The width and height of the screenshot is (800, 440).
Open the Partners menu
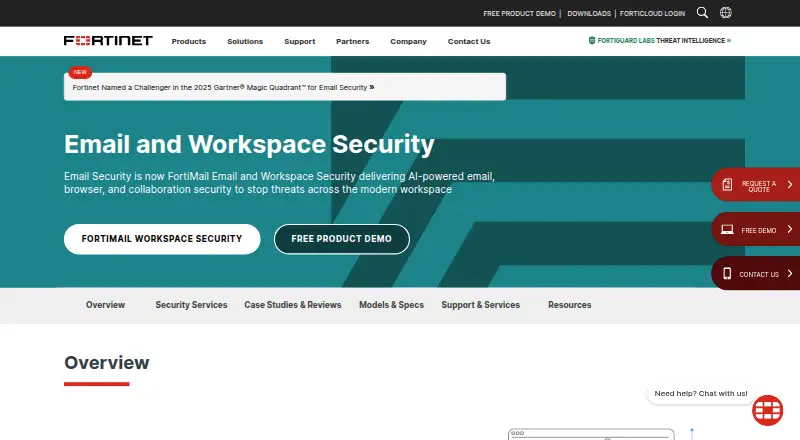[x=353, y=41]
